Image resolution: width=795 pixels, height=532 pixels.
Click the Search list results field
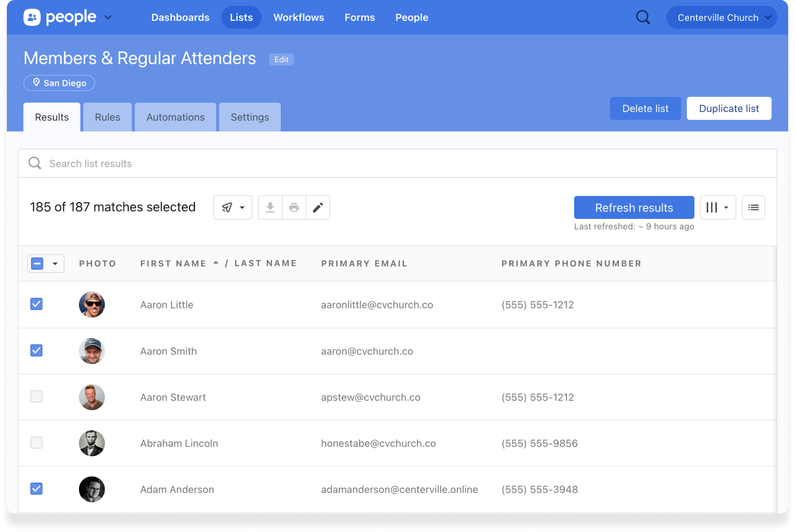[x=397, y=164]
